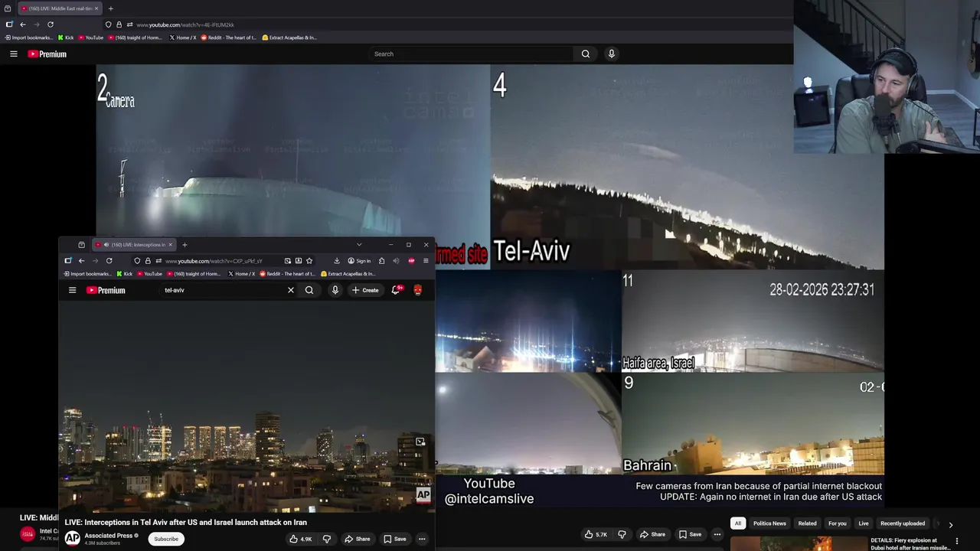Open the tab list icon in the main browser window
The image size is (980, 551).
tap(8, 8)
